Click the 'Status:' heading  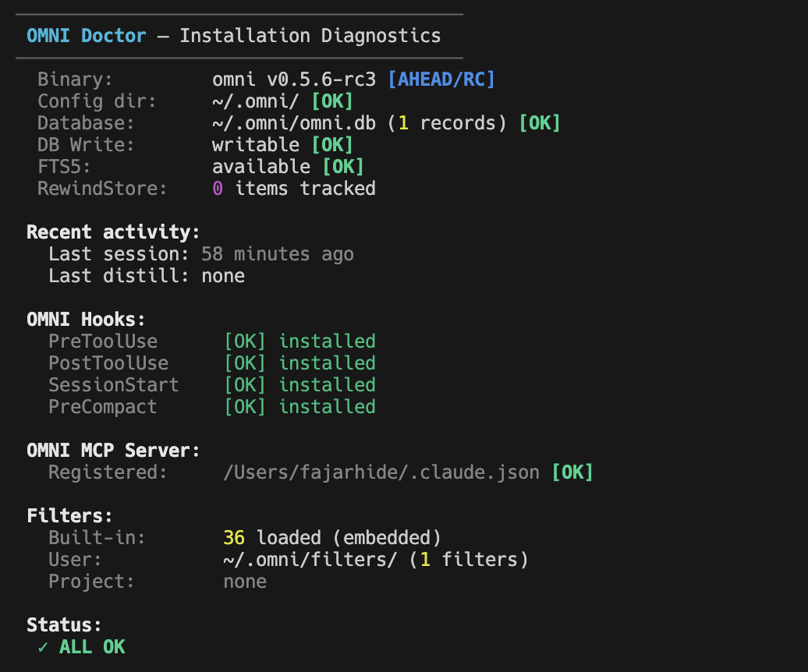(x=64, y=625)
